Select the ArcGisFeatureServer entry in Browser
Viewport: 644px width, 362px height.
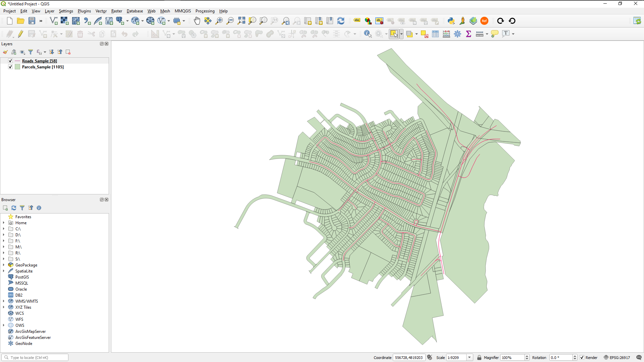click(x=33, y=337)
